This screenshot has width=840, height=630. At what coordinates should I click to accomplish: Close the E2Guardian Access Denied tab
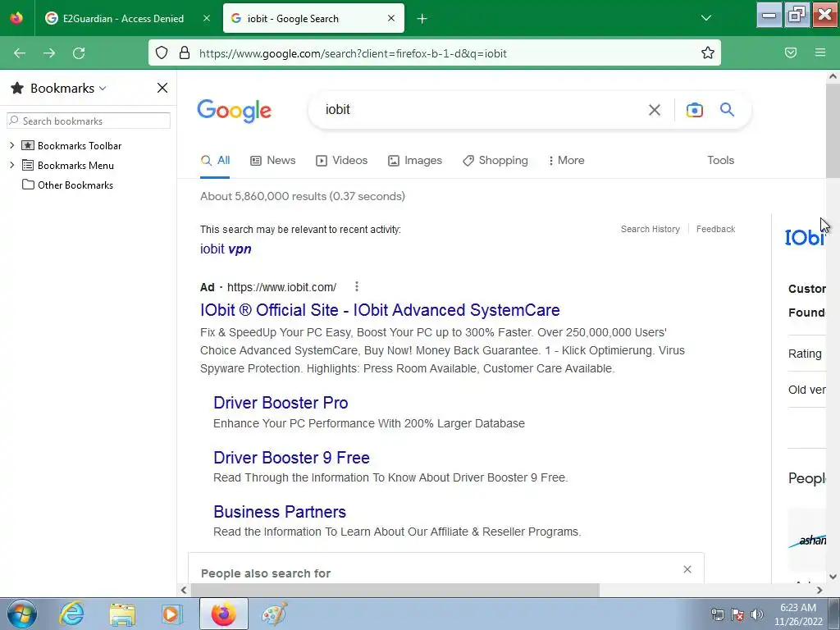206,18
